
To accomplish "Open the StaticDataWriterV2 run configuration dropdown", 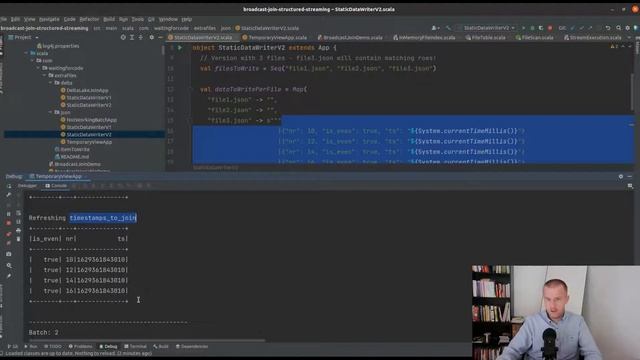I will (489, 28).
